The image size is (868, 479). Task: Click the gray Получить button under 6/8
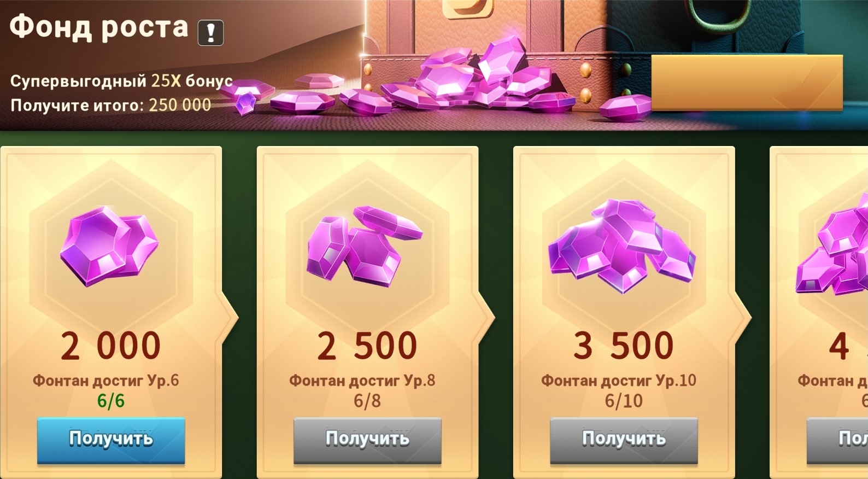(x=367, y=441)
